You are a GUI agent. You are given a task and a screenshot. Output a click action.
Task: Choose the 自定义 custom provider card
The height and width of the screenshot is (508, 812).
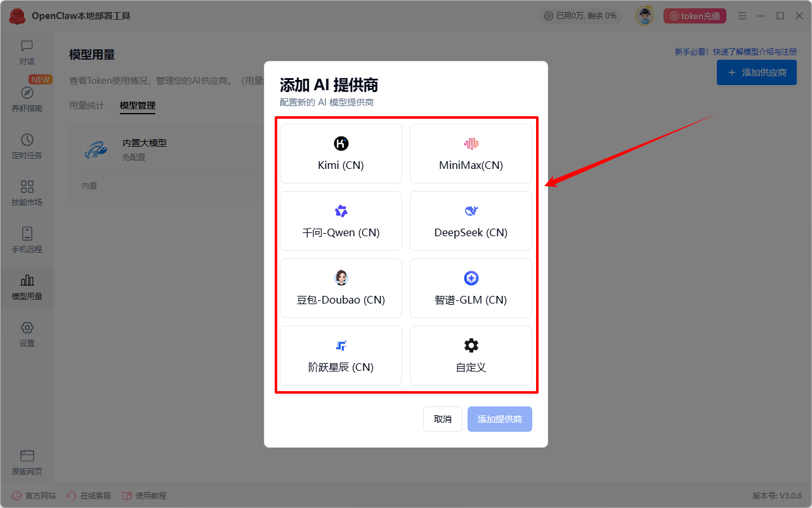471,356
